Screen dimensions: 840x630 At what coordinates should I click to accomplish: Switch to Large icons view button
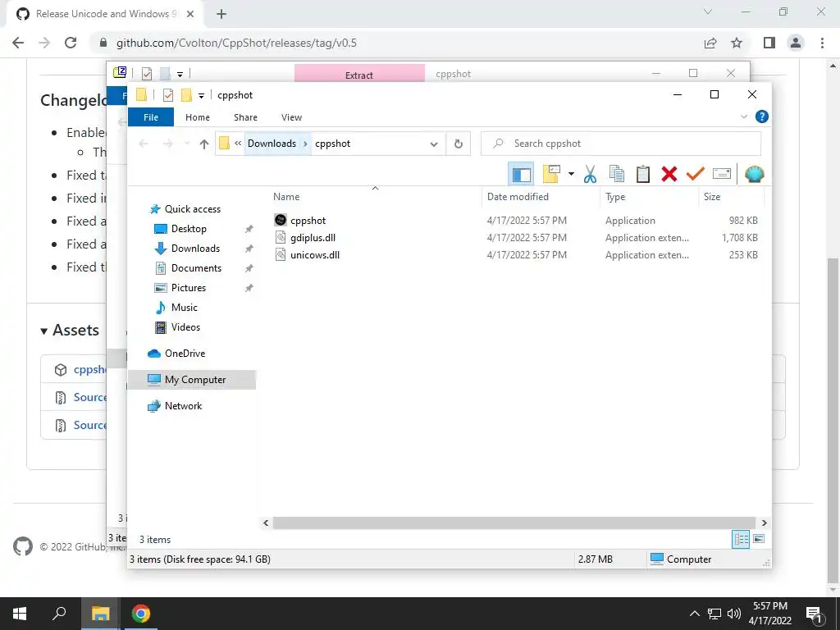pos(759,539)
